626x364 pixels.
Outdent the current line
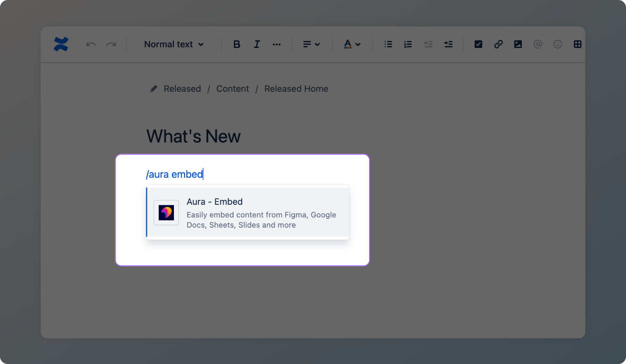[428, 45]
